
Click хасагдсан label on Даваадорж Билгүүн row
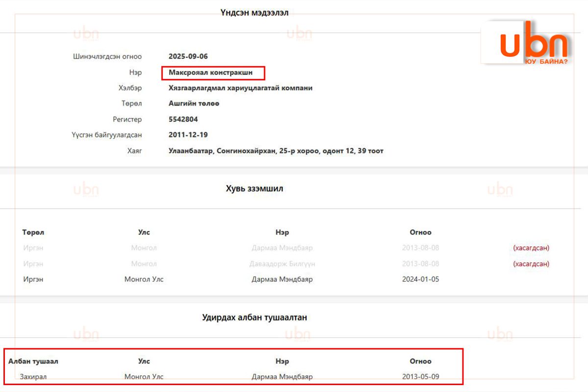531,264
